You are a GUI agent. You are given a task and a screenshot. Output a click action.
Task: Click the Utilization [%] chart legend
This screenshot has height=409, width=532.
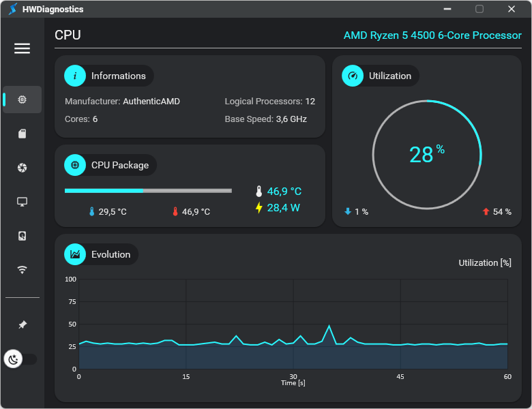coord(485,263)
